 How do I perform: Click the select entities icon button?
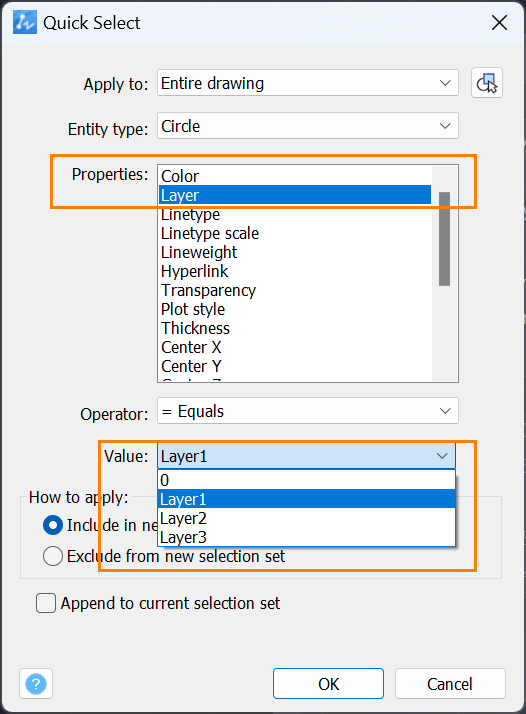487,83
